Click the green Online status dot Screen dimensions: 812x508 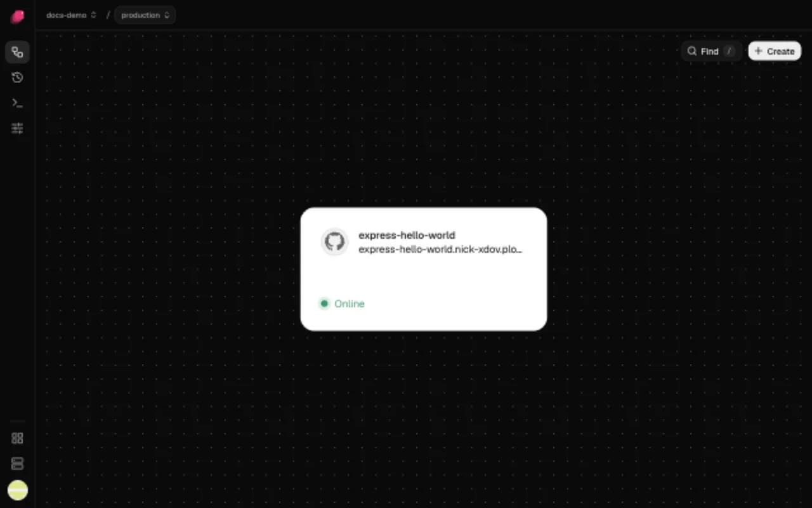tap(324, 304)
